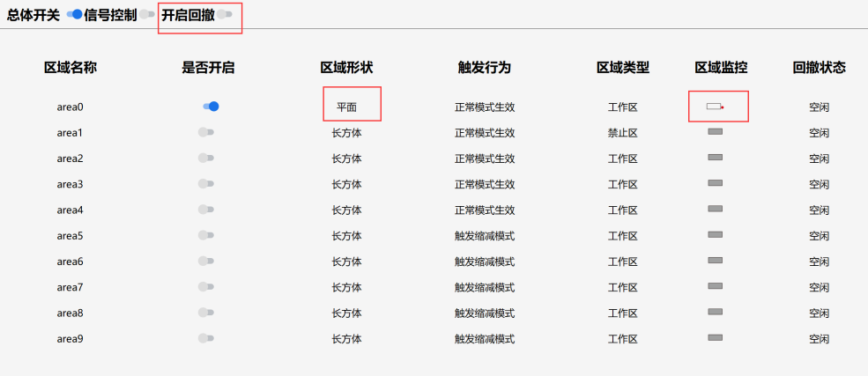Click 正常模式生效 for area0

[x=485, y=107]
